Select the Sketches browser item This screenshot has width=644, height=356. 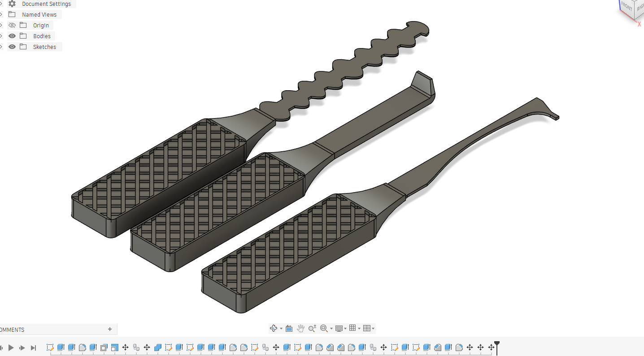[44, 47]
